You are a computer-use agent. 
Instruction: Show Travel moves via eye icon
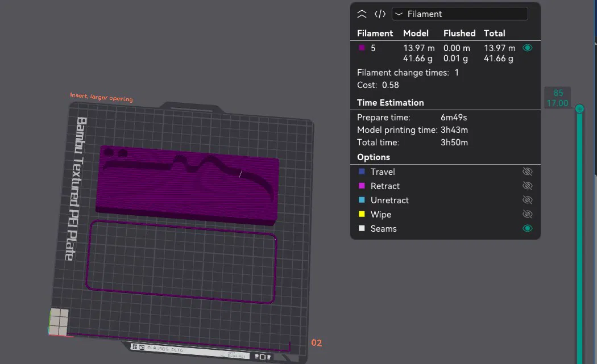point(527,171)
